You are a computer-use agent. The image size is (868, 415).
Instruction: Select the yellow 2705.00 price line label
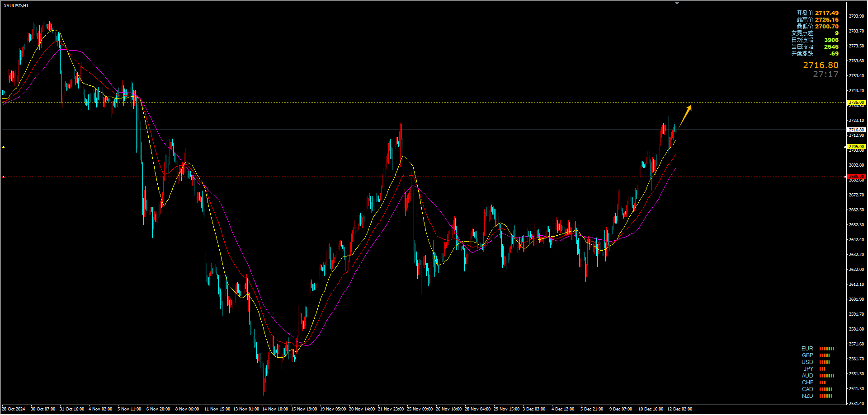coord(856,147)
